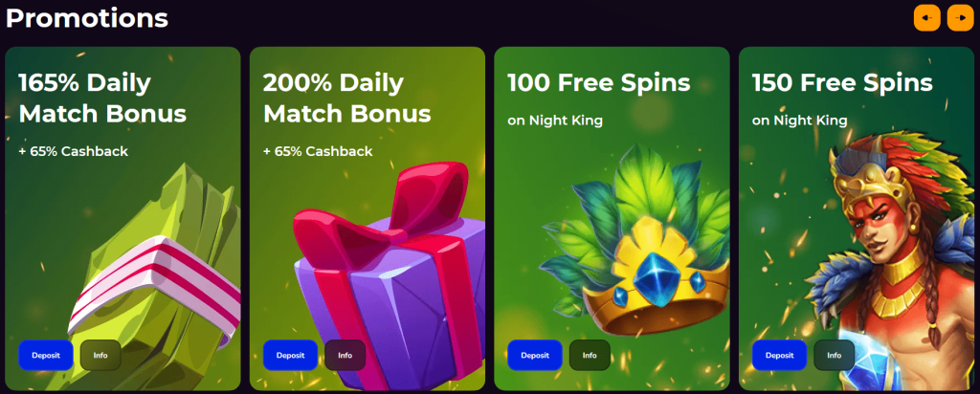Deposit for the 150 Free Spins offer
Viewport: 980px width, 394px height.
(779, 356)
